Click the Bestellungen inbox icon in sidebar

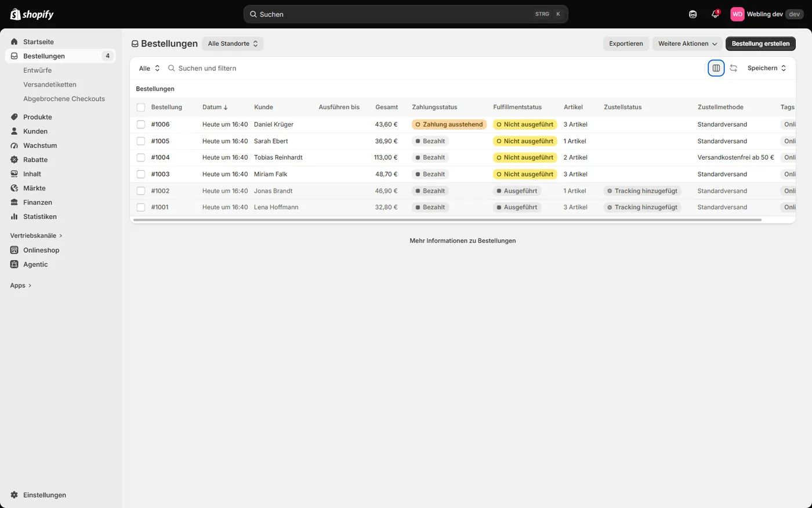(x=14, y=56)
